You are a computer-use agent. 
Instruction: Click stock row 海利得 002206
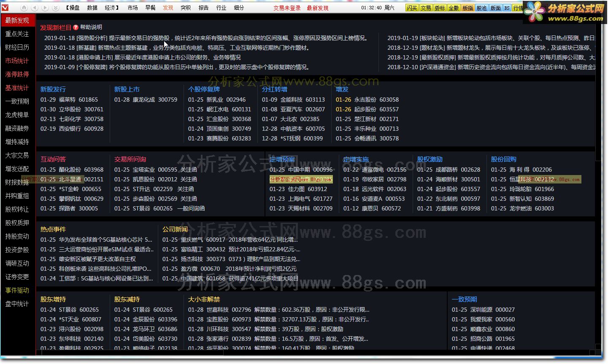[522, 170]
